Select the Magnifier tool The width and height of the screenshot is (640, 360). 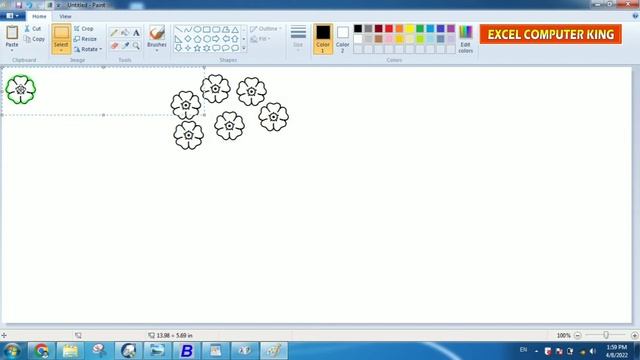pyautogui.click(x=136, y=45)
